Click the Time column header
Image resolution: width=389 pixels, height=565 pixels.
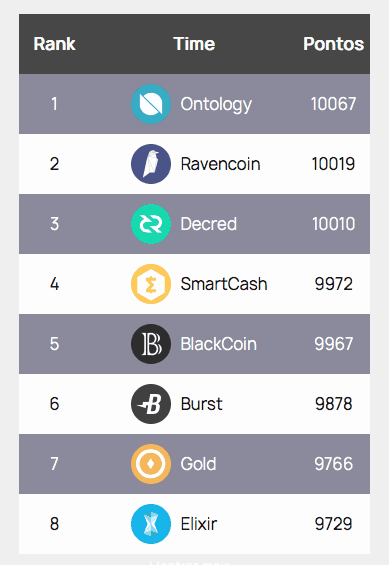pyautogui.click(x=194, y=44)
